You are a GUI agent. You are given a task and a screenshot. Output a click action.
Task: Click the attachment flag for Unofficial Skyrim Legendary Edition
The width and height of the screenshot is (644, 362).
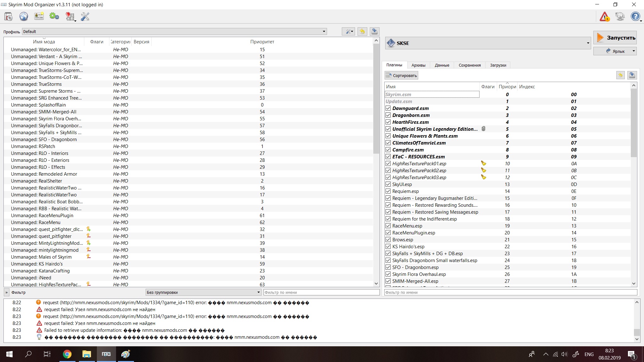[484, 129]
